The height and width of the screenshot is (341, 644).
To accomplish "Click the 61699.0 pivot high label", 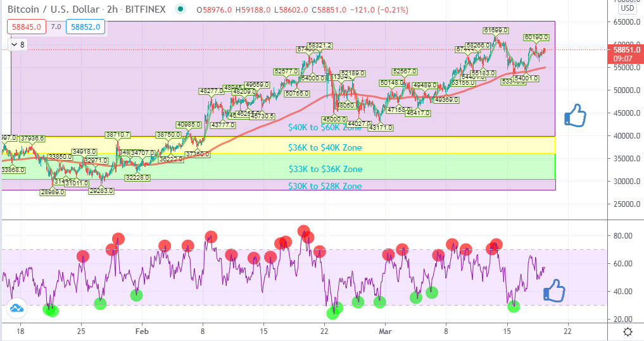I will point(496,30).
